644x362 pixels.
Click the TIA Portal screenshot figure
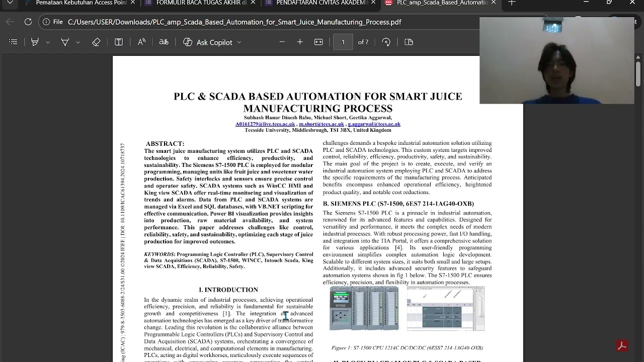pos(446,308)
